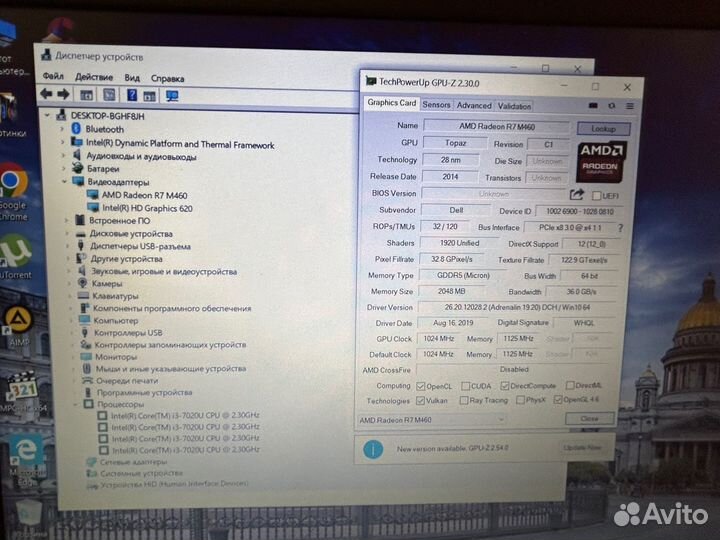
Task: Expand the Дисковые устройства category
Action: (68, 233)
